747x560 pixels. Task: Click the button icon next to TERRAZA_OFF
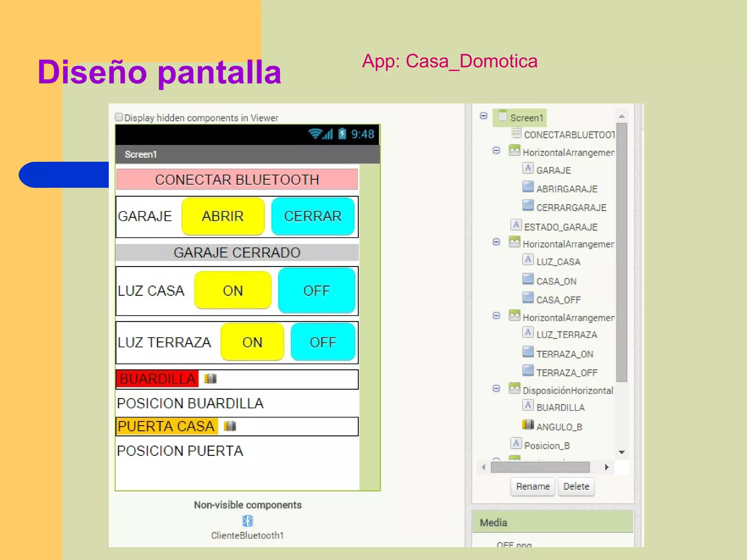528,370
